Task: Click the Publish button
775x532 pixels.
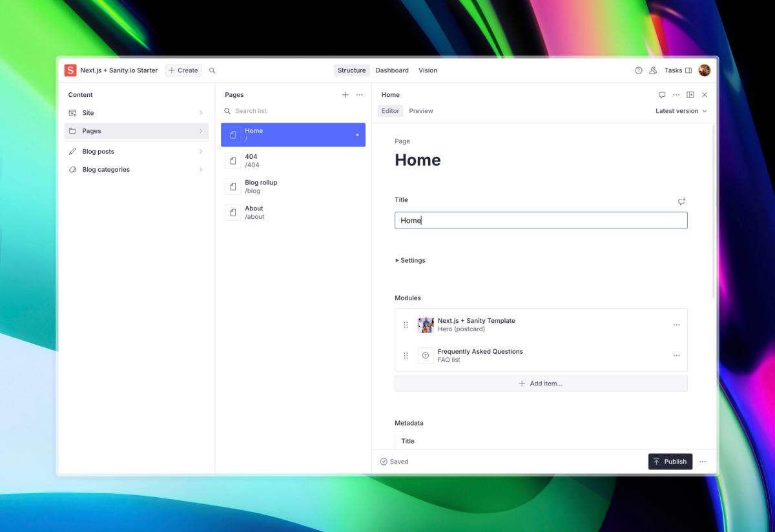Action: tap(670, 462)
